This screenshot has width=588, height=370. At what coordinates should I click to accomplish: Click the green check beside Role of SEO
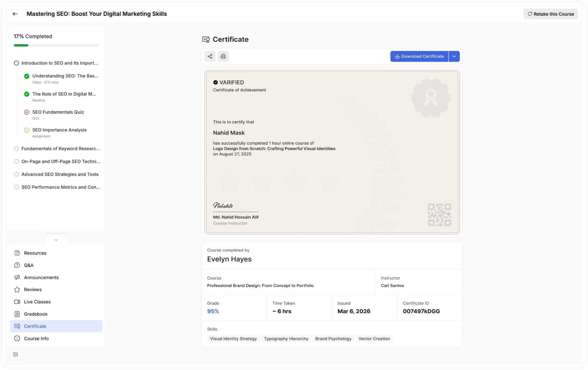(26, 94)
